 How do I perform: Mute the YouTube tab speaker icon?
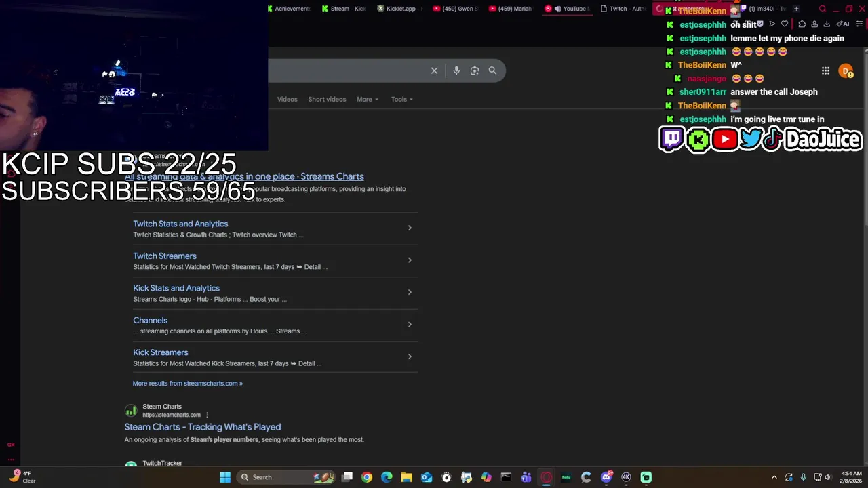coord(557,9)
